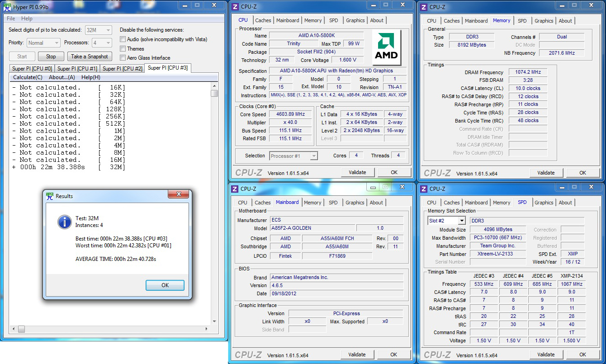
Task: Confirm the Results dialog with OK
Action: click(165, 285)
